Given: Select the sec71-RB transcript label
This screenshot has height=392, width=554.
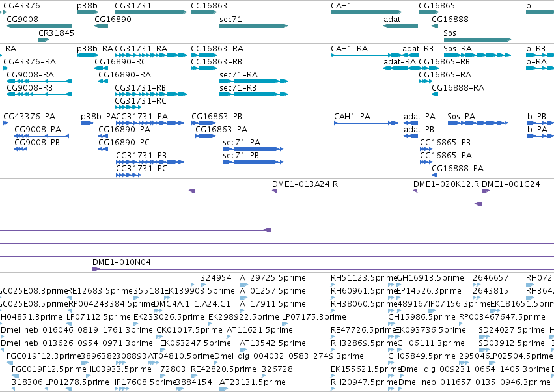Looking at the screenshot, I should click(x=238, y=88).
